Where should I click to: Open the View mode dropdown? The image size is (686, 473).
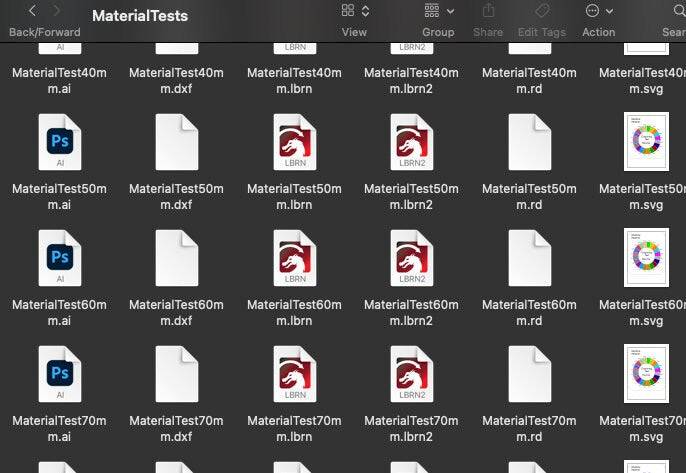(354, 11)
